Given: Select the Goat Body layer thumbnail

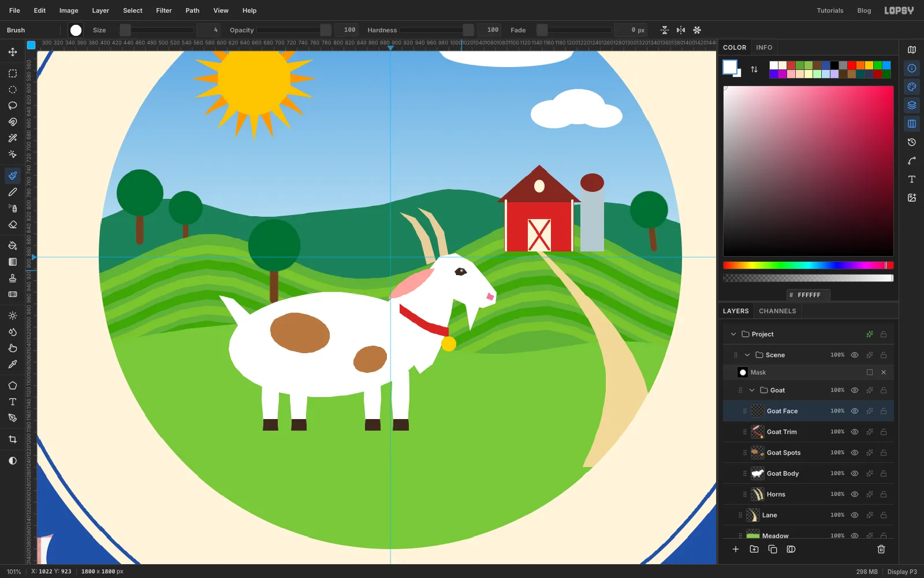Looking at the screenshot, I should (758, 473).
